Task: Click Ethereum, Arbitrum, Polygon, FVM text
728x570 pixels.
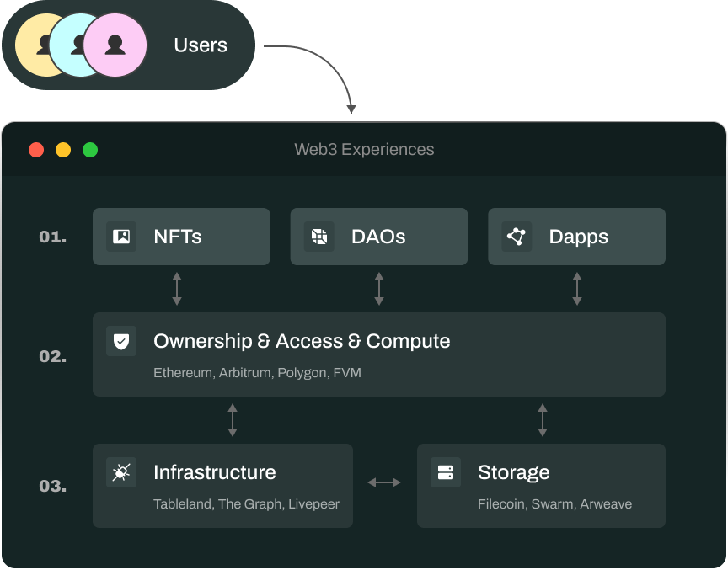Action: tap(257, 372)
